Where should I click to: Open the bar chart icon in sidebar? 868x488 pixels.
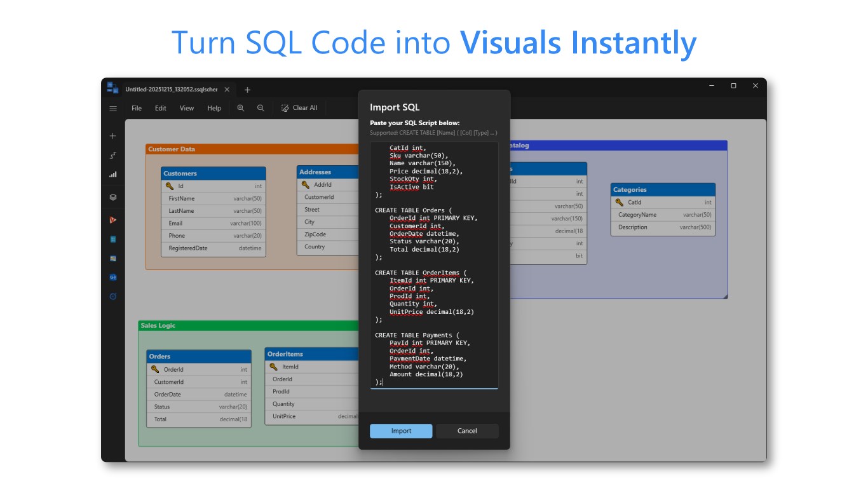(113, 174)
